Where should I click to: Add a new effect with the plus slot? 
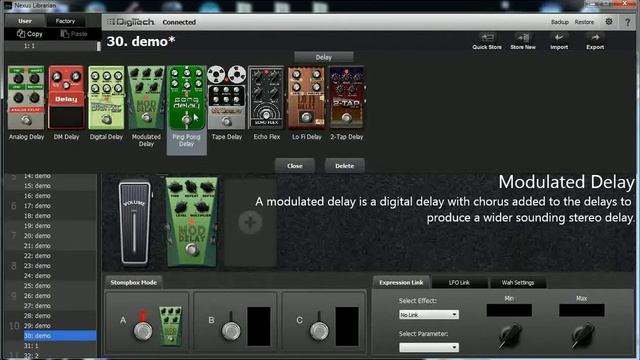tap(250, 223)
